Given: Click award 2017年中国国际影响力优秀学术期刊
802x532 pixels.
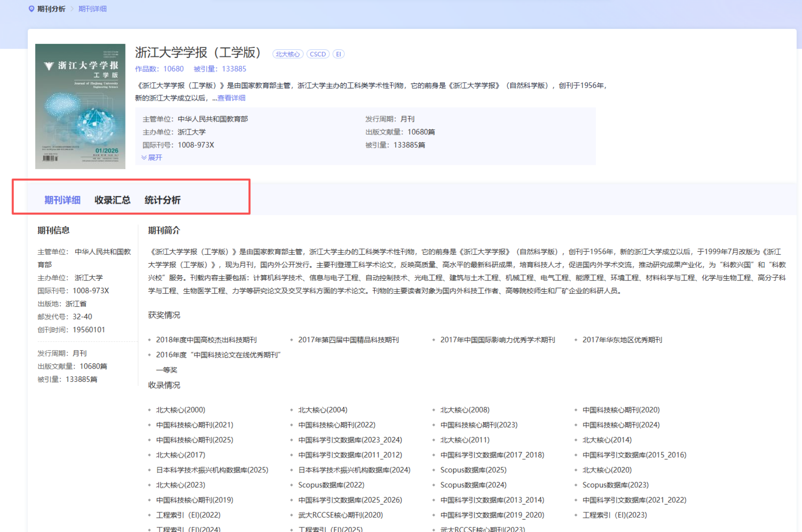Looking at the screenshot, I should coord(498,340).
